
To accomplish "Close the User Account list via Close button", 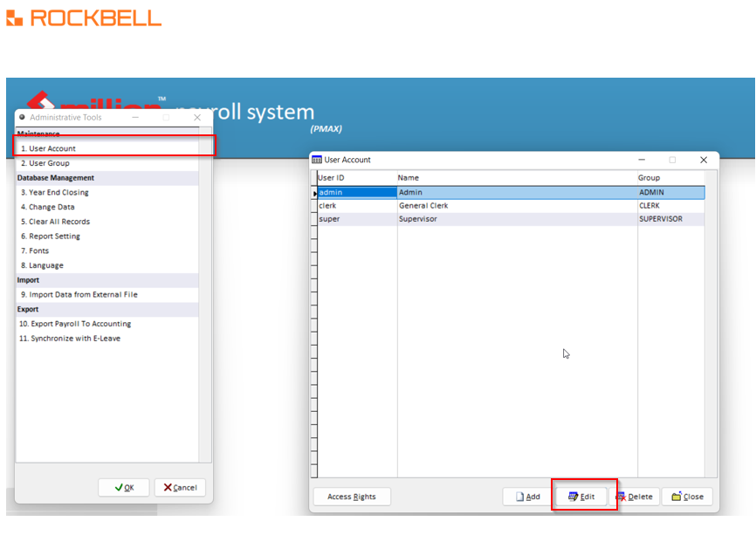I will pos(688,497).
